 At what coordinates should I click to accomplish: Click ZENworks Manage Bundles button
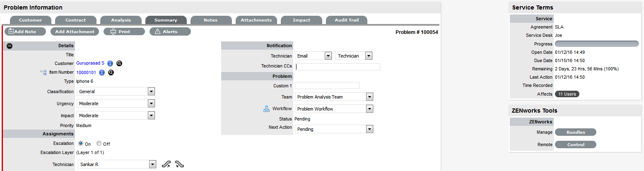tap(576, 132)
